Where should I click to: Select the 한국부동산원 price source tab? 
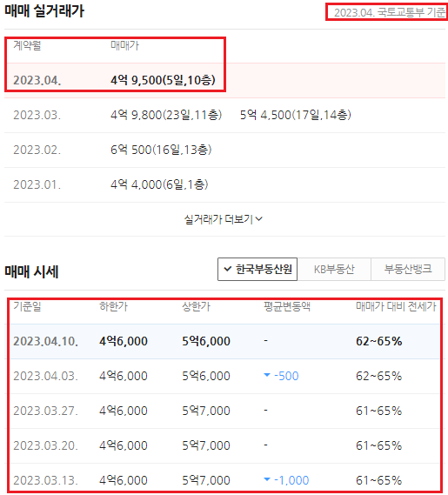coord(257,270)
